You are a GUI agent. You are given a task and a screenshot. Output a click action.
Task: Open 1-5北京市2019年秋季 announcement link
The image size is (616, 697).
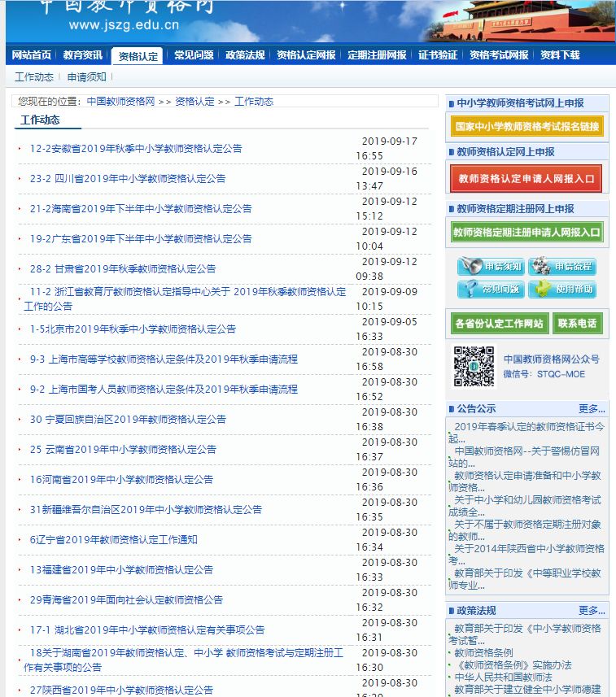[x=133, y=329]
